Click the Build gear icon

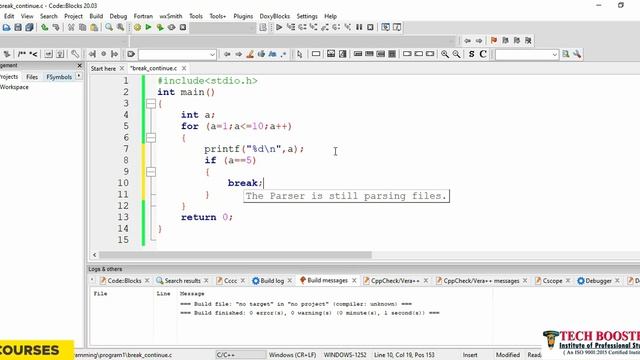click(x=137, y=27)
